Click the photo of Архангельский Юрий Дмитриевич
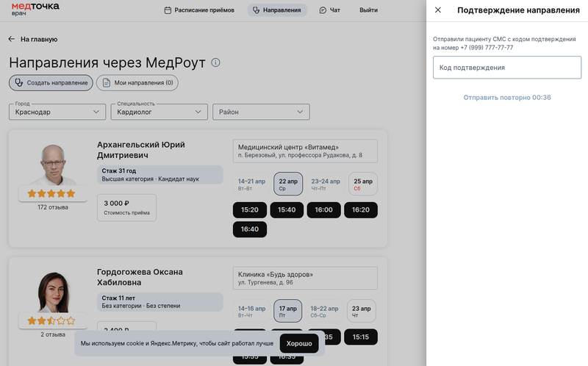 [x=53, y=165]
